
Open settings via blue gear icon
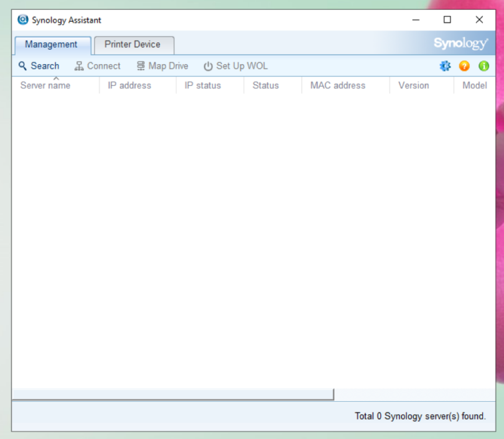(445, 66)
